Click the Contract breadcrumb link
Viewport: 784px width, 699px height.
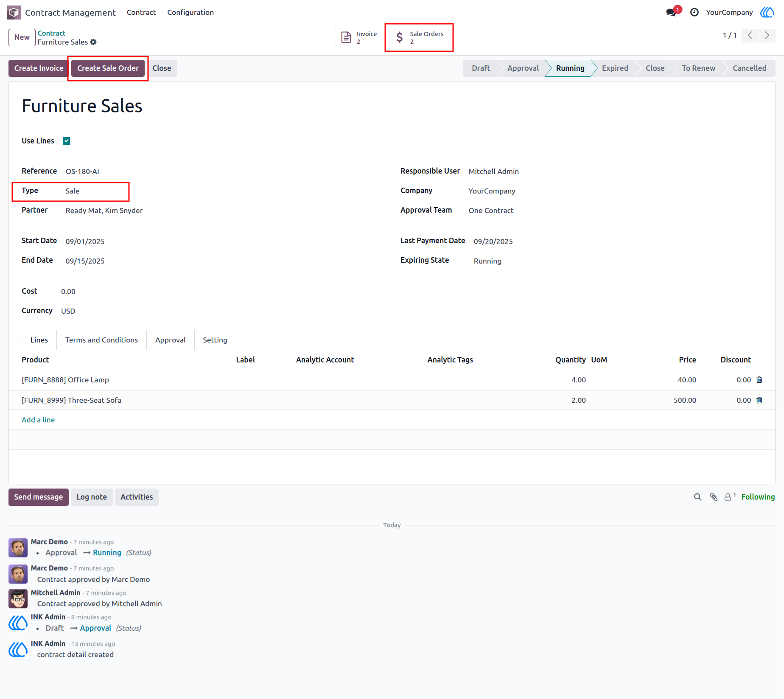point(51,33)
